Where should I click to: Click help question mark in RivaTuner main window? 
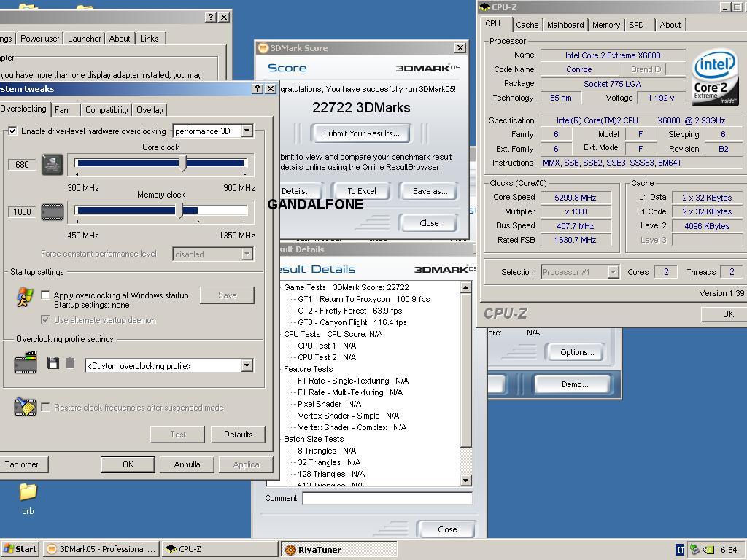211,17
